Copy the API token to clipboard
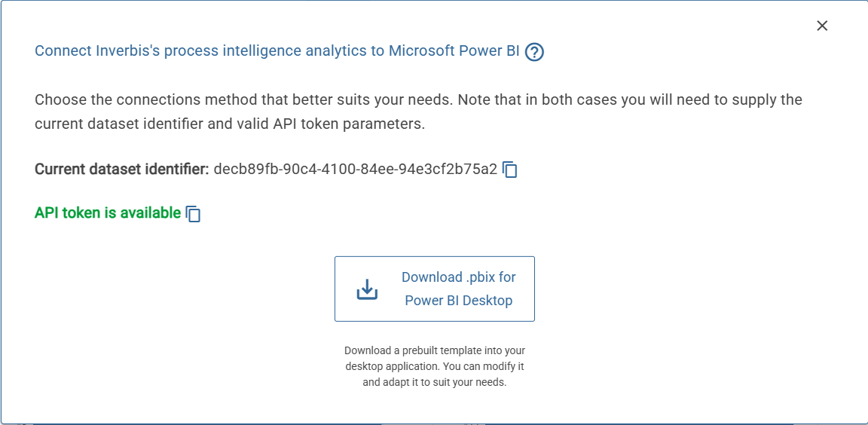 [x=194, y=214]
